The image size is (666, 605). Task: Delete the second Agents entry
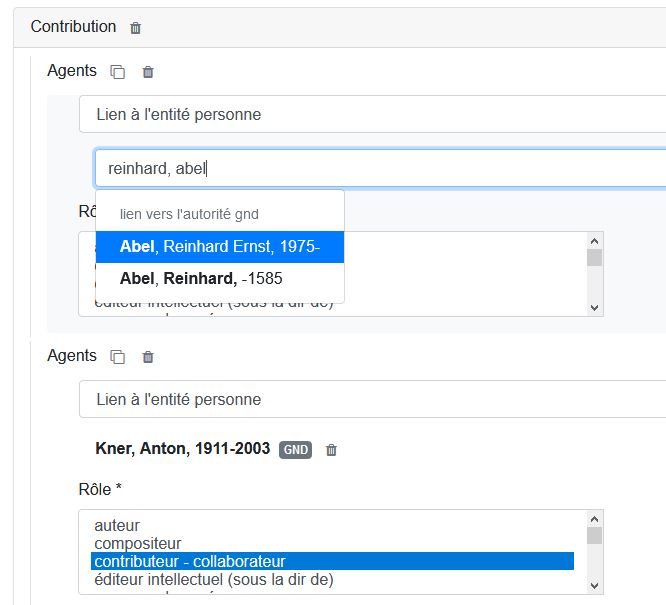pos(148,357)
